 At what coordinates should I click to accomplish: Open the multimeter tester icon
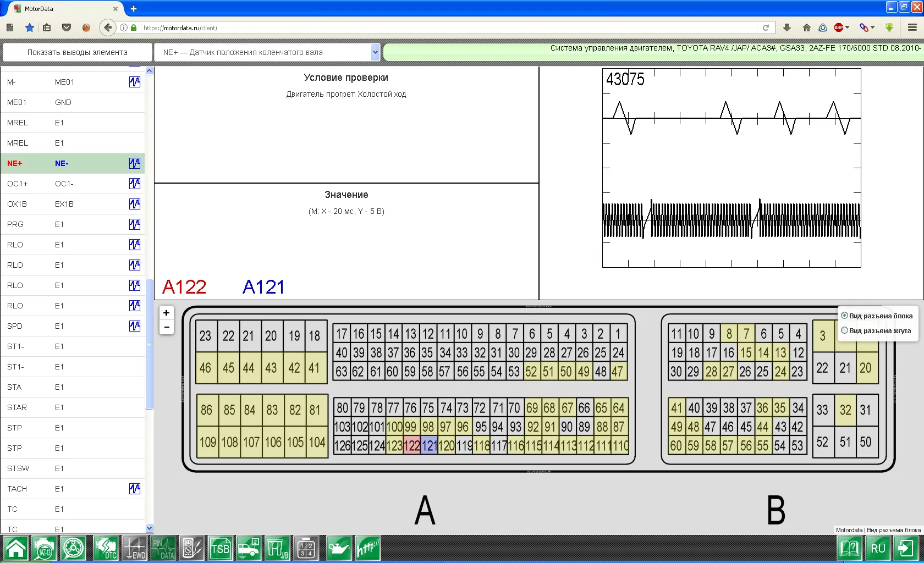click(x=191, y=549)
